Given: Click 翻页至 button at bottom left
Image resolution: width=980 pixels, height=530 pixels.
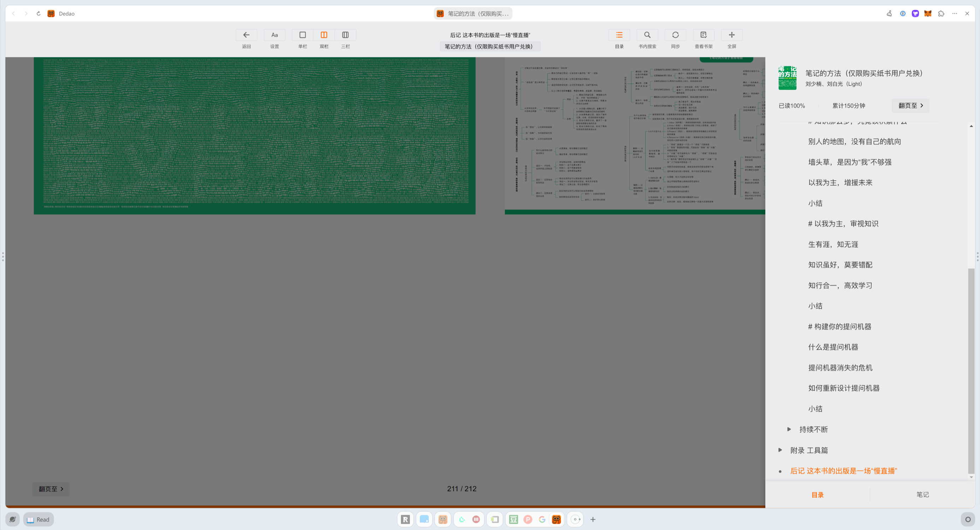Looking at the screenshot, I should click(x=51, y=489).
